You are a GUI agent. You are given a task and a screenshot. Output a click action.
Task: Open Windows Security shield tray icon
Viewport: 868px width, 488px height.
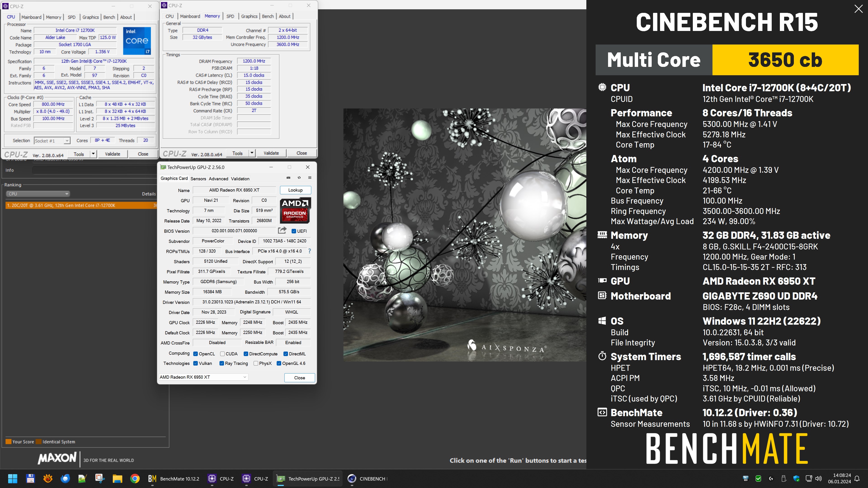[797, 479]
